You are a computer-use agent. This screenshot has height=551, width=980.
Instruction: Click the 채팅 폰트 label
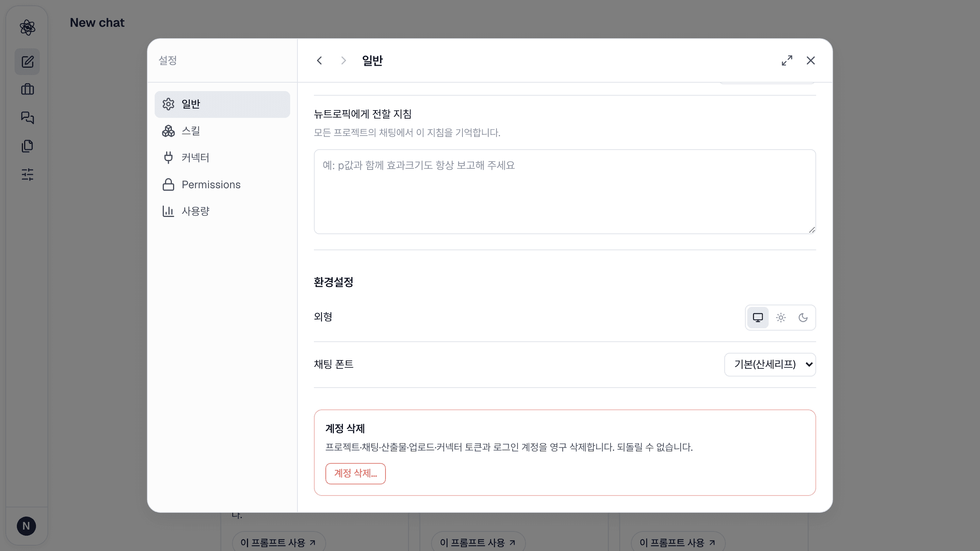pyautogui.click(x=333, y=364)
